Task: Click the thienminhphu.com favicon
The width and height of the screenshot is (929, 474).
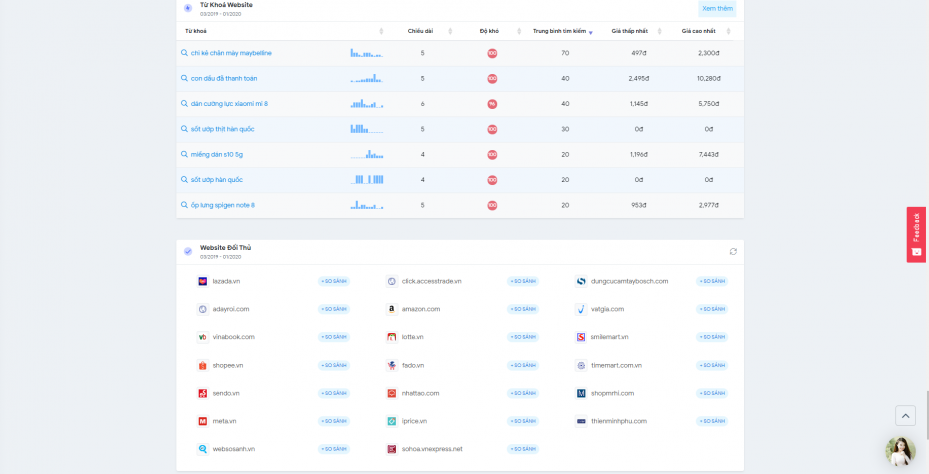Action: click(x=581, y=421)
